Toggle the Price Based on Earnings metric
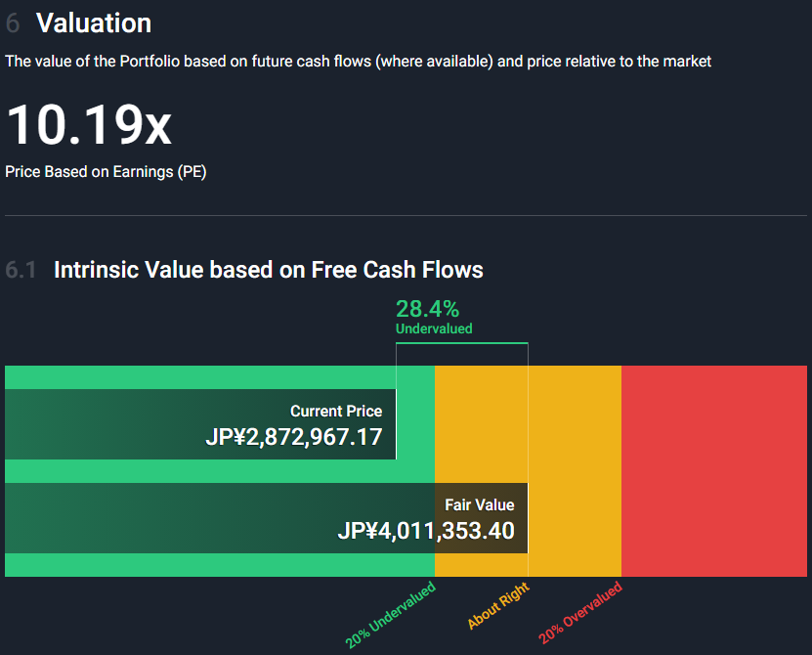 click(x=106, y=171)
